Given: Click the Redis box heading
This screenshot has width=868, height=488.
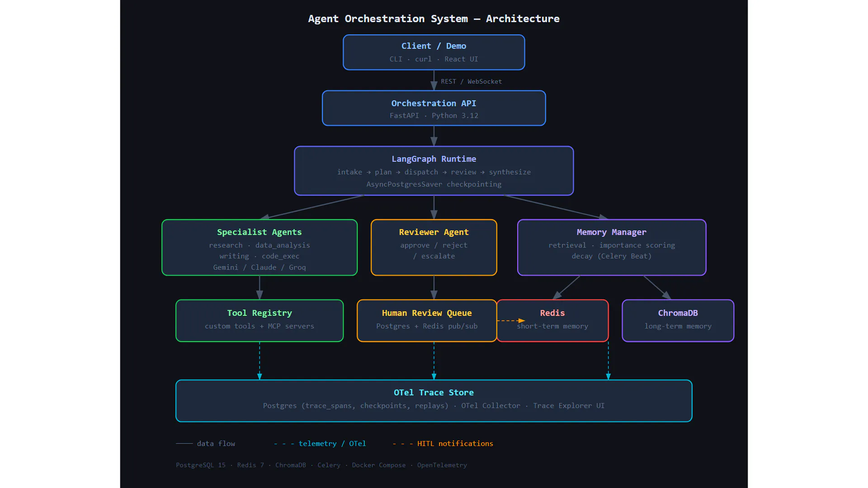Looking at the screenshot, I should (552, 313).
